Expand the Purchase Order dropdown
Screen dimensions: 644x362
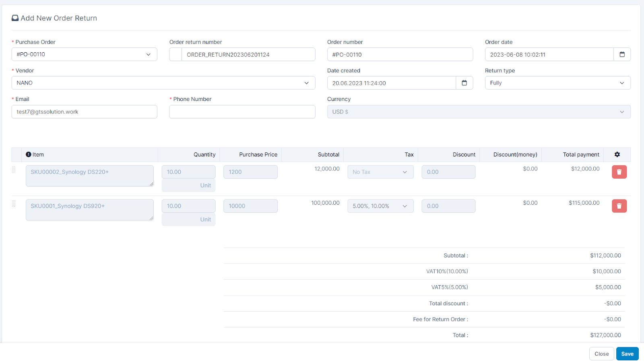click(x=84, y=54)
